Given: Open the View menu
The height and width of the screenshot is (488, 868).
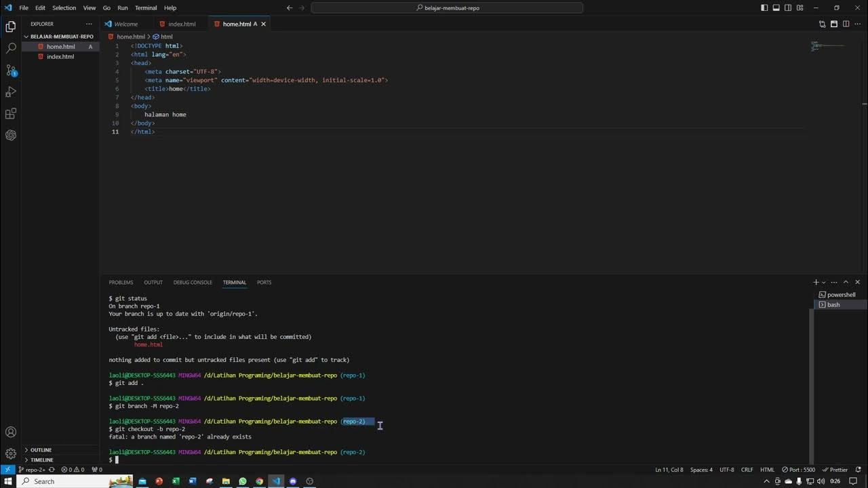Looking at the screenshot, I should (x=90, y=8).
